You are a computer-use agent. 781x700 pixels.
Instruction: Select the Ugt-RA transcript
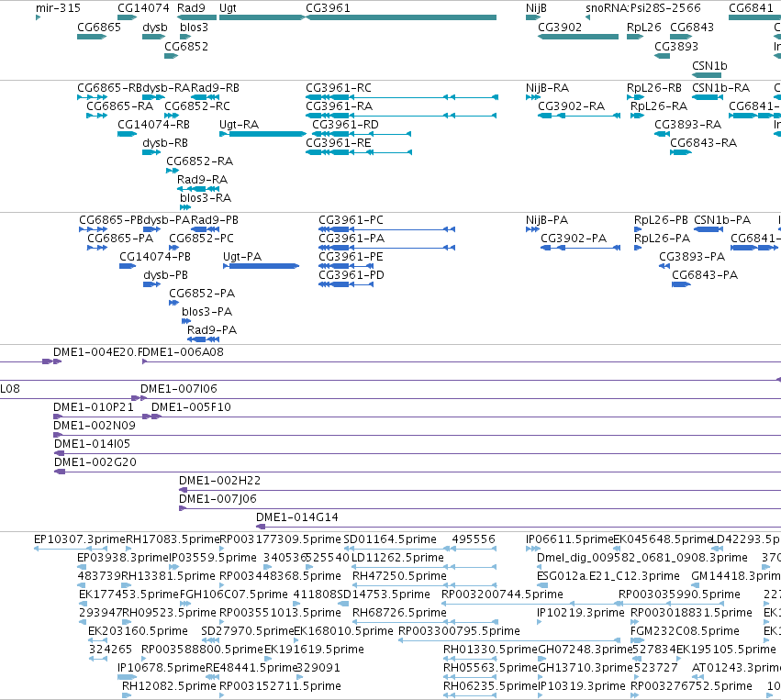(x=262, y=133)
